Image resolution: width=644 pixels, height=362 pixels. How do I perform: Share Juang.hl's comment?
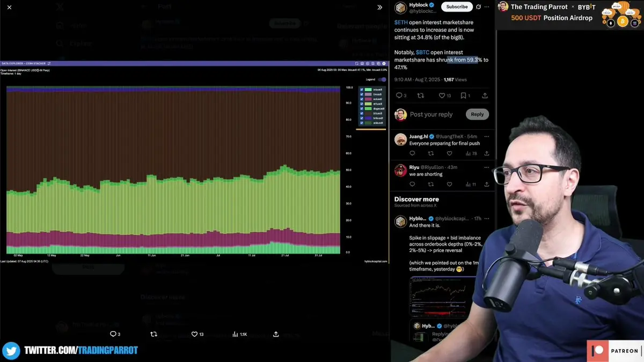click(x=487, y=153)
